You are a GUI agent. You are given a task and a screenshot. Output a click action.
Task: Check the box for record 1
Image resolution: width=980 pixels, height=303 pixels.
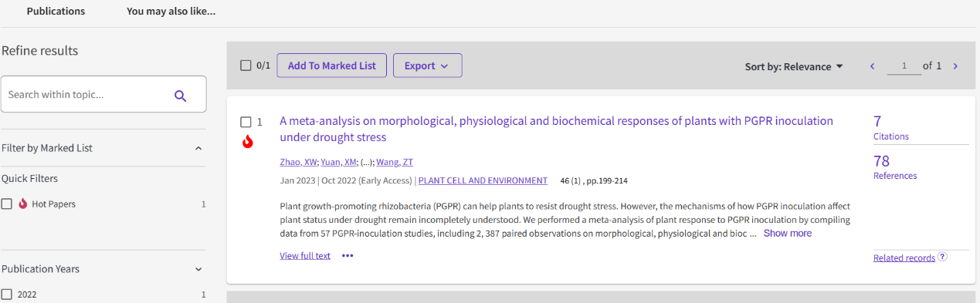(246, 122)
